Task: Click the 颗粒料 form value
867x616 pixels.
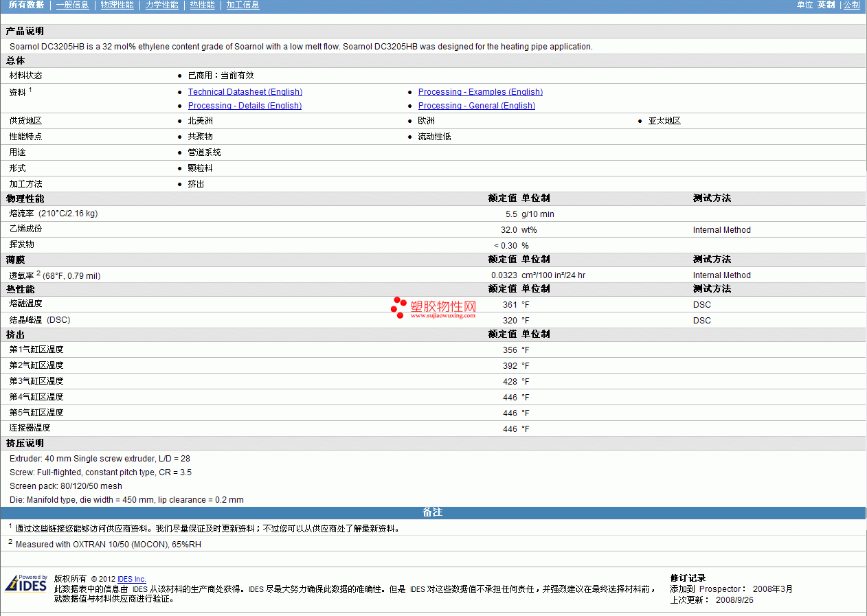Action: click(x=201, y=168)
